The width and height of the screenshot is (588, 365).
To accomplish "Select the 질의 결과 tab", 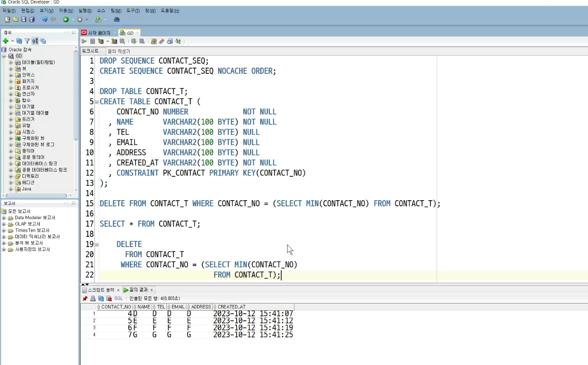I will click(x=139, y=290).
